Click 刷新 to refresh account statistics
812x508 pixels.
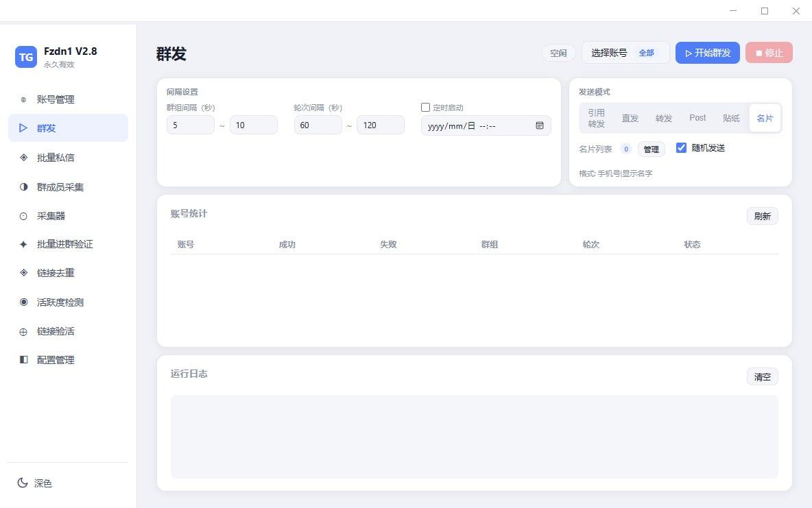tap(762, 215)
